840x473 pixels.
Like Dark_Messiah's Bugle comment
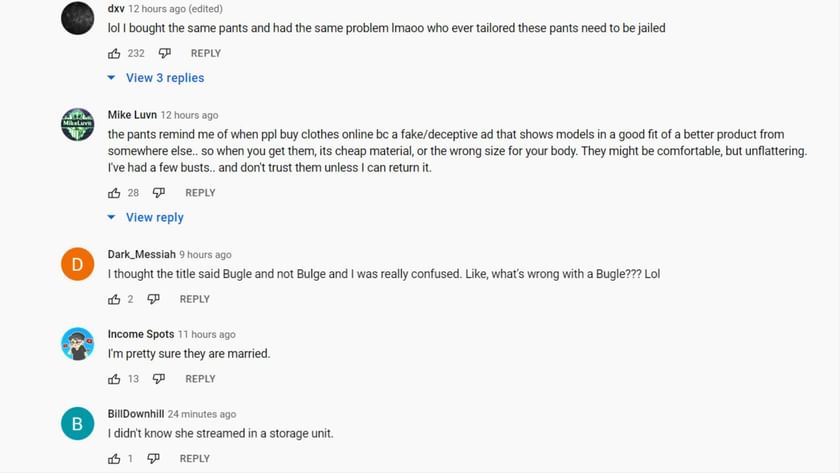114,299
